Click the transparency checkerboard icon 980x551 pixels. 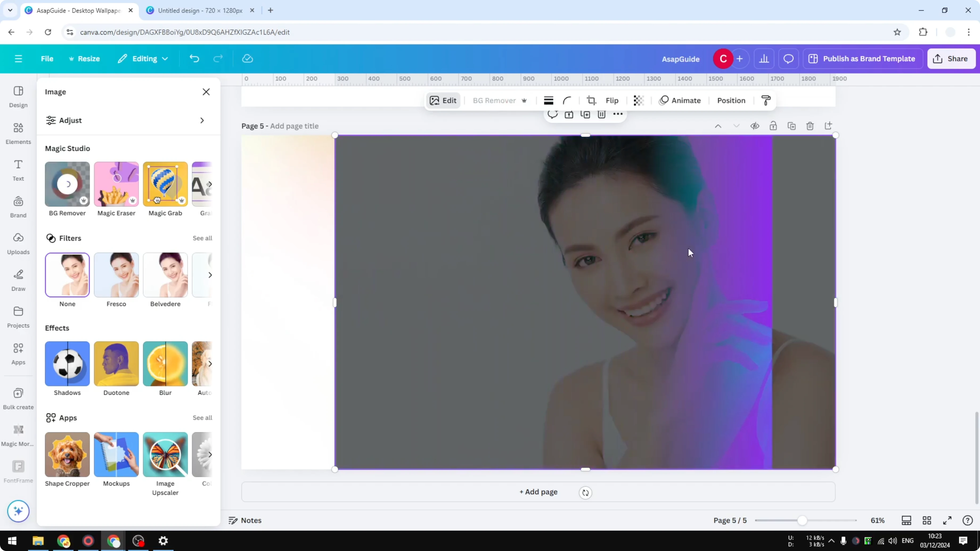pos(638,100)
